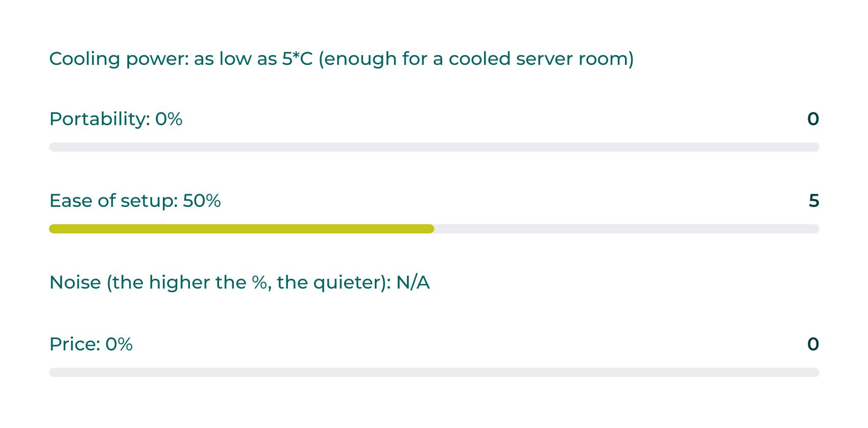Click the Ease of setup score 5
The height and width of the screenshot is (428, 868).
pos(814,201)
